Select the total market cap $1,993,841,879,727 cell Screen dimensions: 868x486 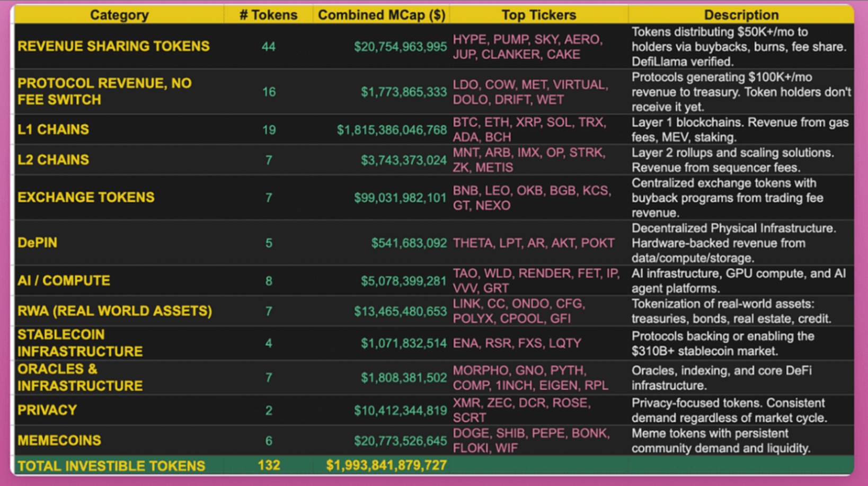tap(386, 466)
